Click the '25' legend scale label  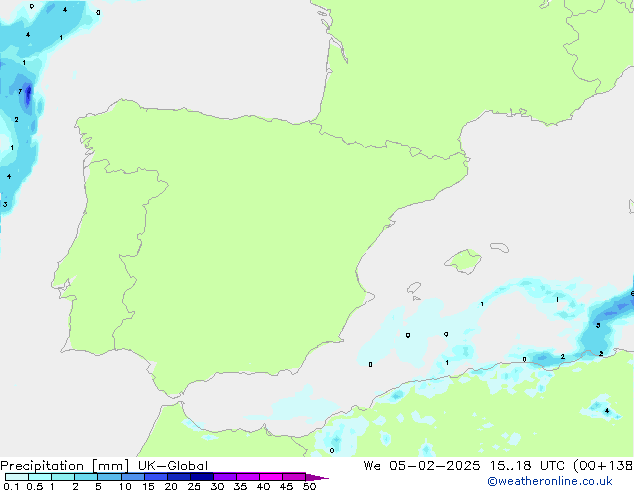click(194, 486)
